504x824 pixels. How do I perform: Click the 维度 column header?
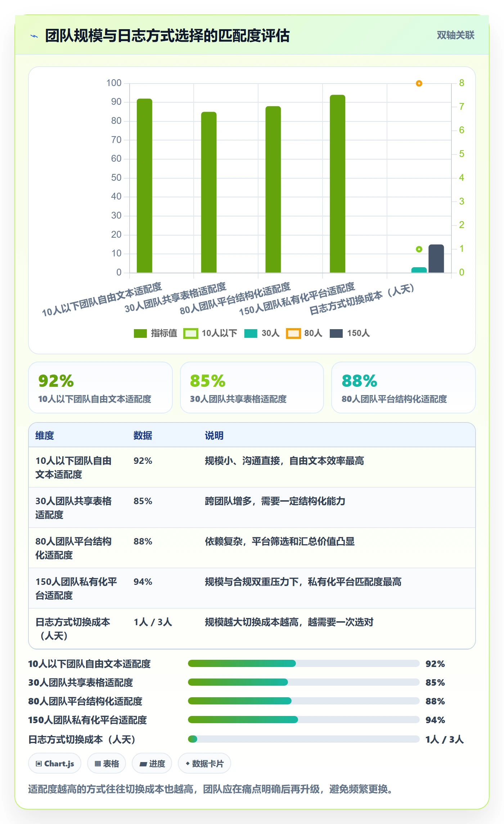[45, 435]
